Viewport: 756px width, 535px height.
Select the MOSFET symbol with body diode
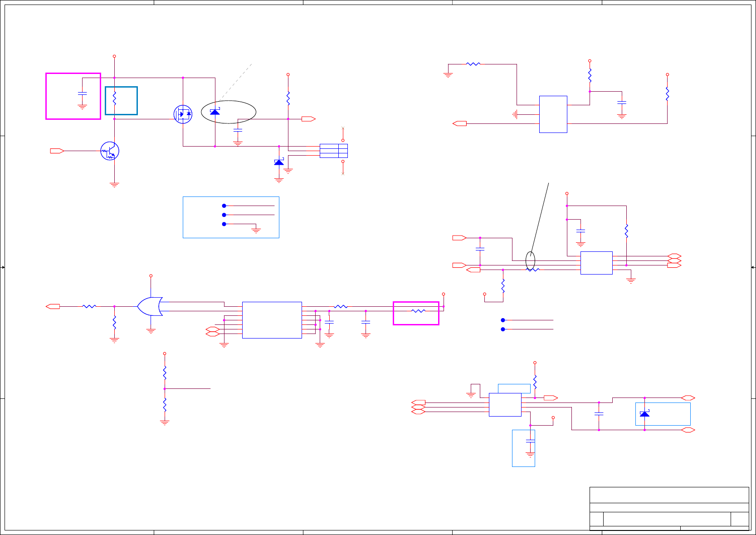(183, 114)
